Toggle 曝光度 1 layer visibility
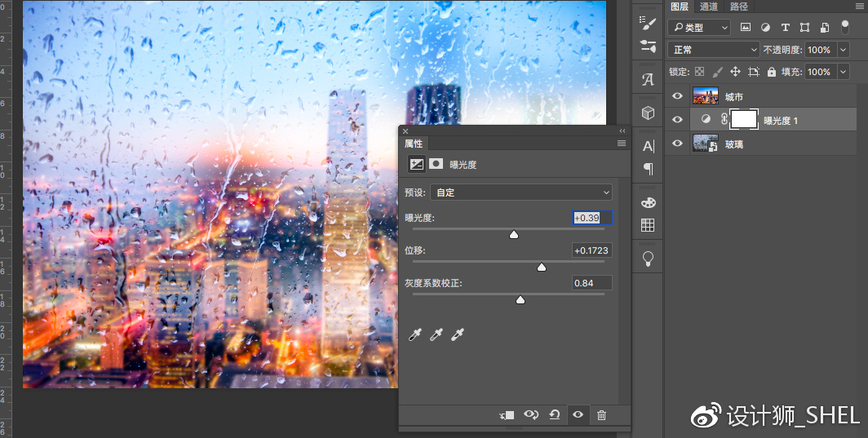868x438 pixels. [x=677, y=120]
